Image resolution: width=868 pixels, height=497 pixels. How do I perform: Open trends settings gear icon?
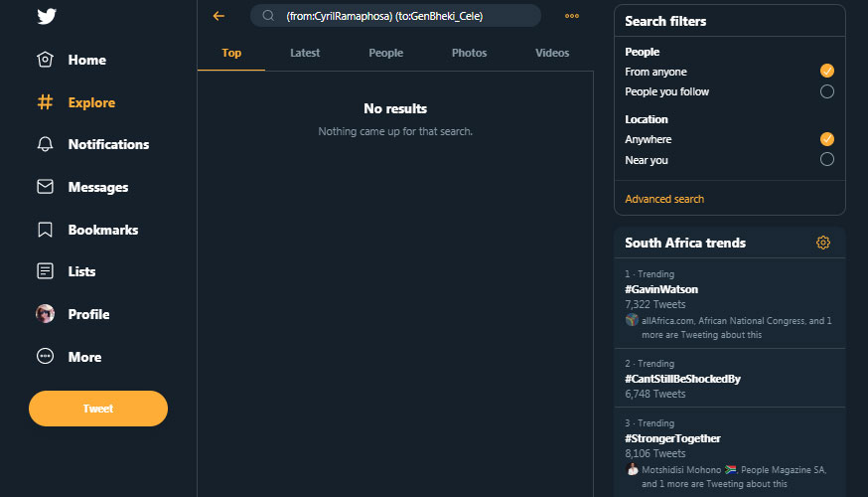point(822,243)
